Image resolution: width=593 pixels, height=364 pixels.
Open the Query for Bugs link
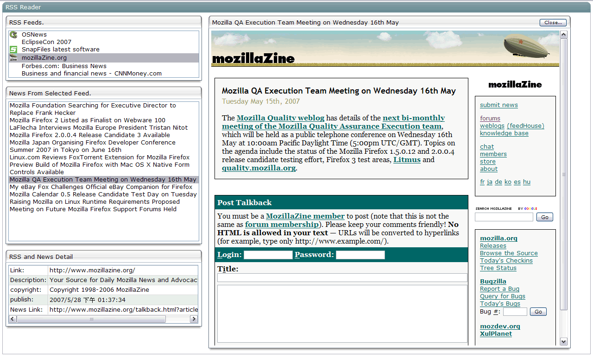click(503, 296)
